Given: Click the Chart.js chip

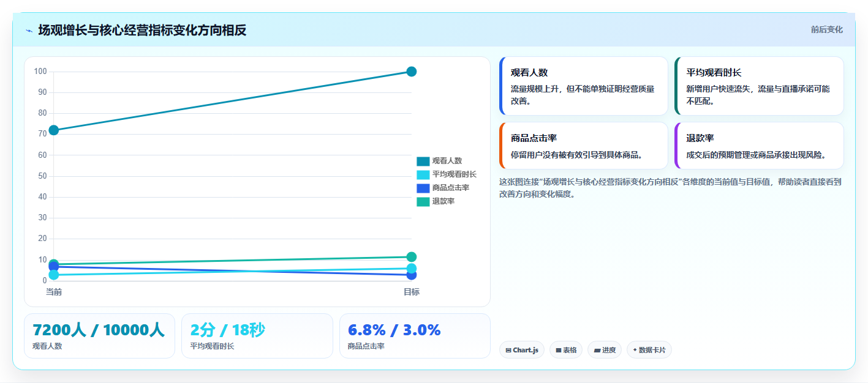Looking at the screenshot, I should [522, 350].
